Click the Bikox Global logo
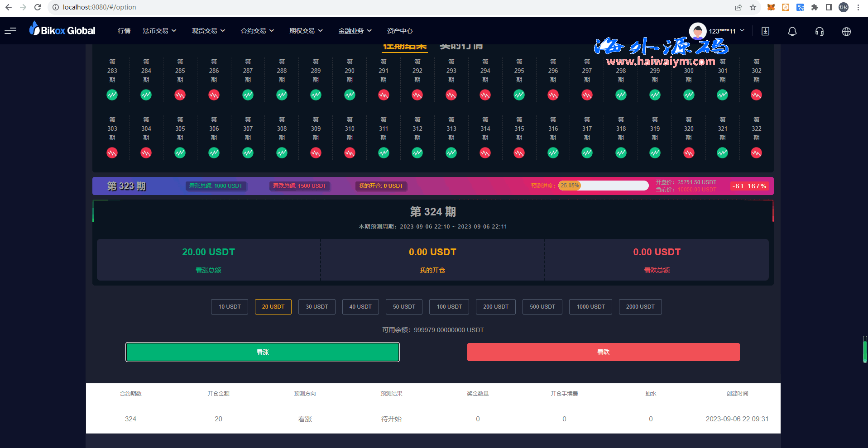The image size is (868, 448). point(62,30)
